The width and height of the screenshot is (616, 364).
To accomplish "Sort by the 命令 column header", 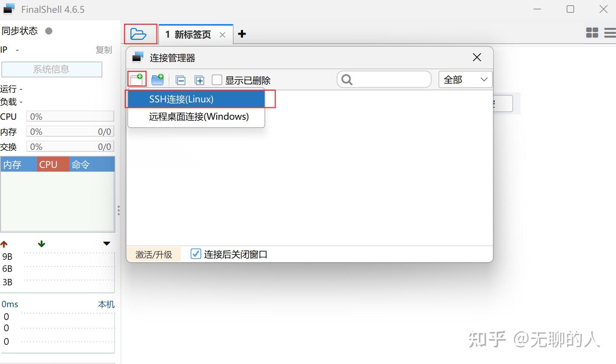I will (x=92, y=164).
